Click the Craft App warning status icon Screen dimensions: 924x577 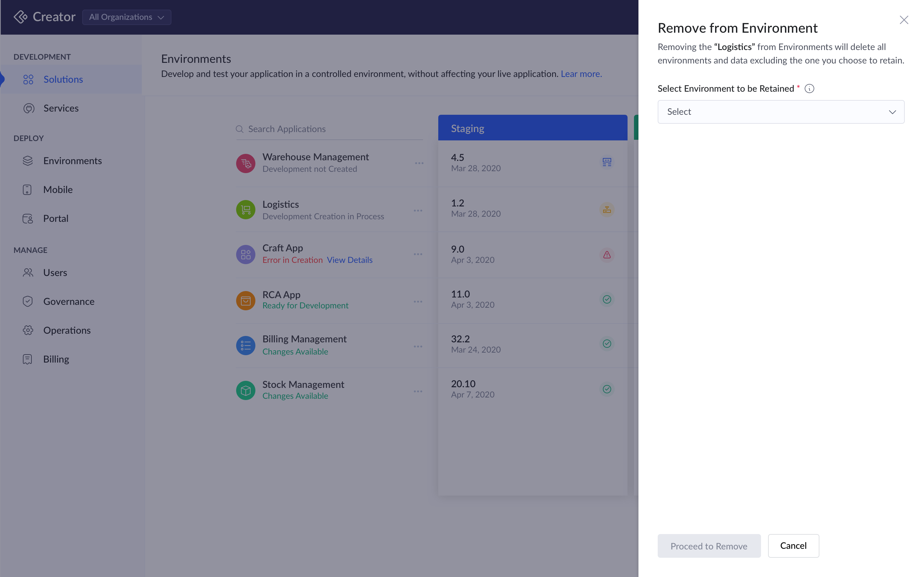(x=607, y=255)
